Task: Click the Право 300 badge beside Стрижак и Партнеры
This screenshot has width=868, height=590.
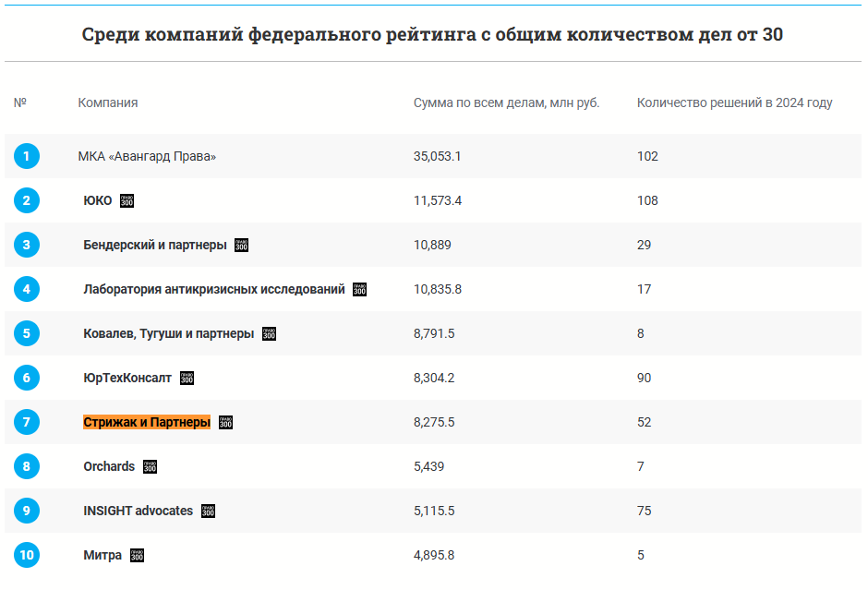Action: pyautogui.click(x=226, y=422)
